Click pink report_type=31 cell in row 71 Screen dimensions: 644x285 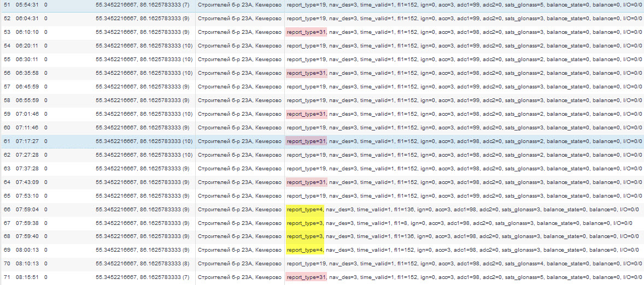(306, 277)
